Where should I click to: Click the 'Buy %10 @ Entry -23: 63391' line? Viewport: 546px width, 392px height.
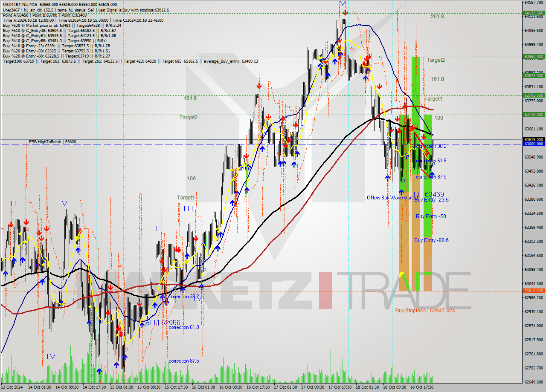(56, 46)
